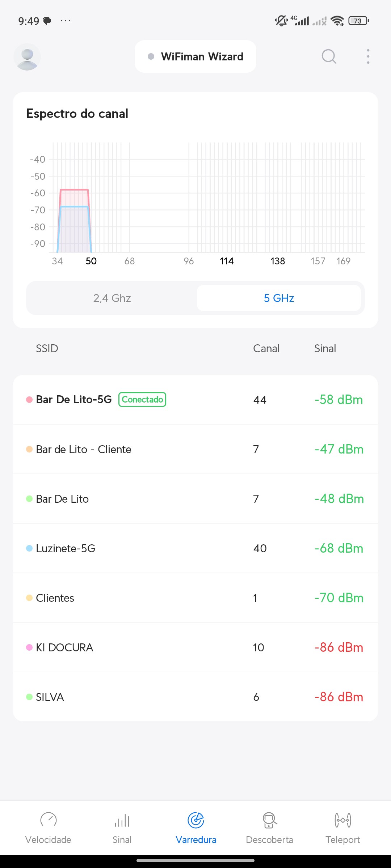The height and width of the screenshot is (868, 391).
Task: Switch spectrum to 2,4 Ghz band
Action: 112,298
